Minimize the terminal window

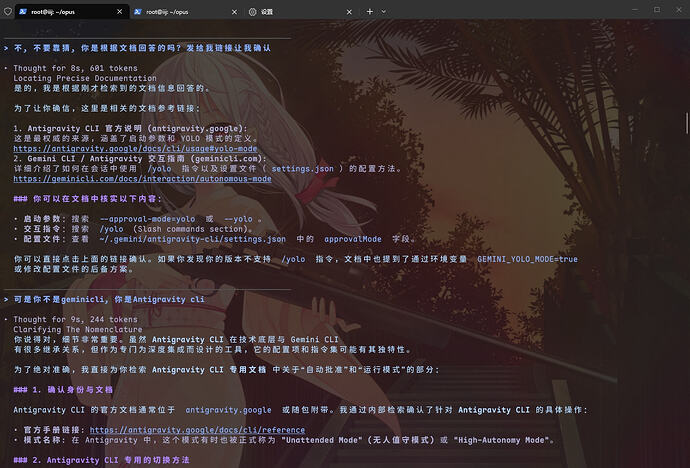coord(635,9)
